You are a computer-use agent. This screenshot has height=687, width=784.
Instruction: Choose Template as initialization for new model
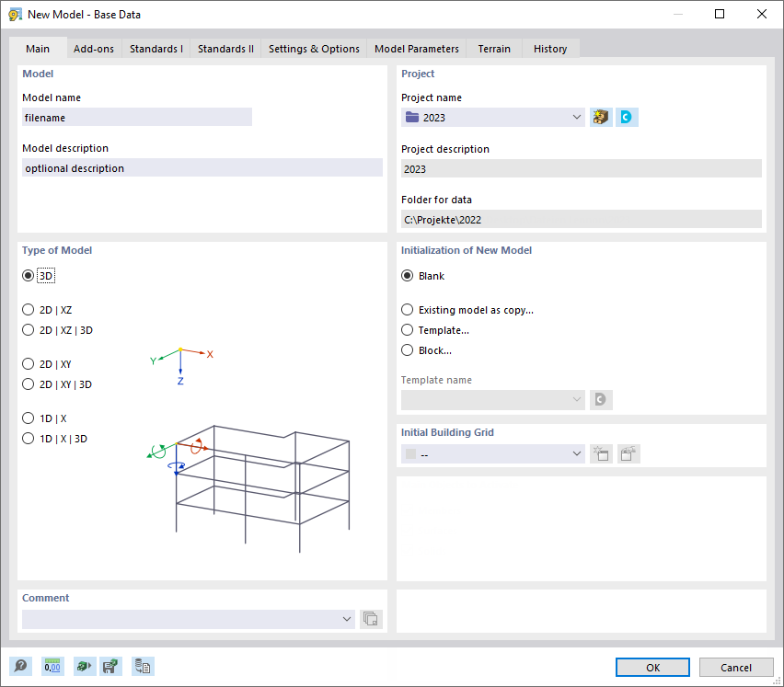coord(407,329)
